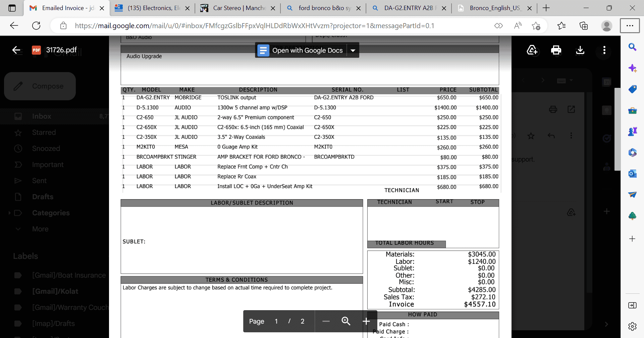Open the Imap/Drafts label
This screenshot has width=644, height=338.
click(54, 324)
